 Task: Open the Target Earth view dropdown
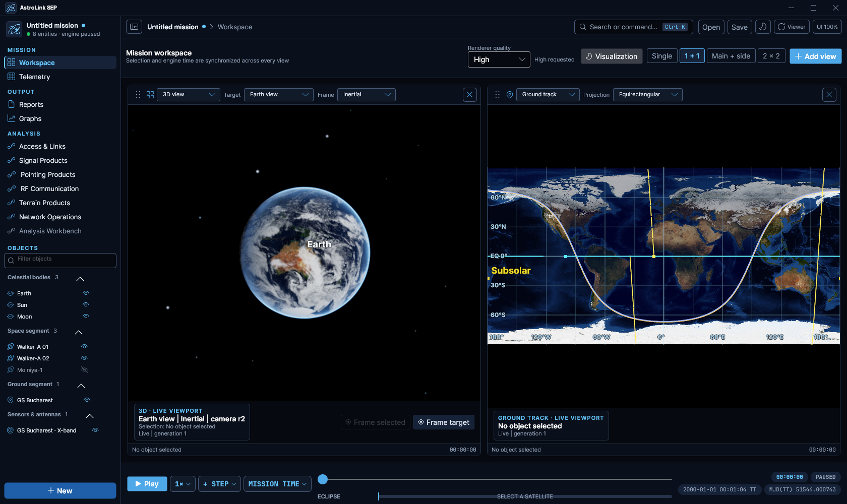tap(279, 95)
